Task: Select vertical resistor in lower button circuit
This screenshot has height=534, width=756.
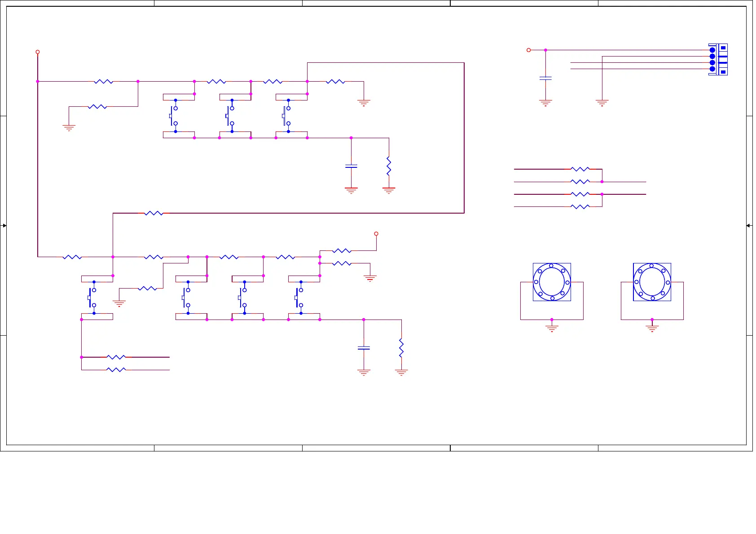Action: tap(401, 348)
